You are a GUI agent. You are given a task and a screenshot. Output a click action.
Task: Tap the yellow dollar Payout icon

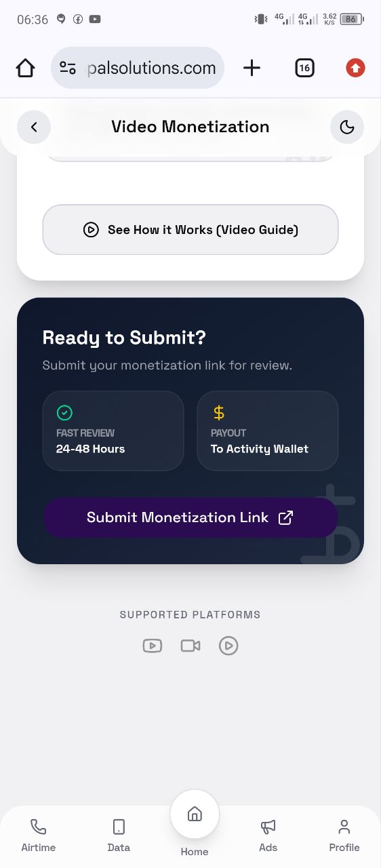(x=218, y=412)
